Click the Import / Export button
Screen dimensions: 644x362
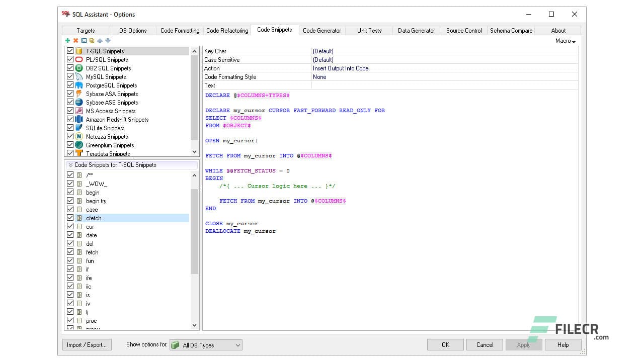pyautogui.click(x=87, y=344)
